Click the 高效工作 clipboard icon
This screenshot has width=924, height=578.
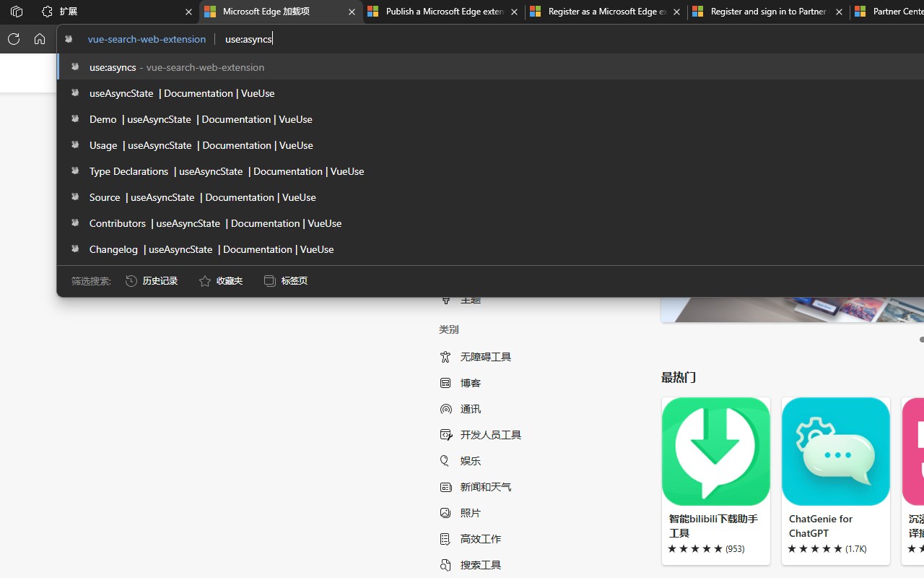coord(445,539)
